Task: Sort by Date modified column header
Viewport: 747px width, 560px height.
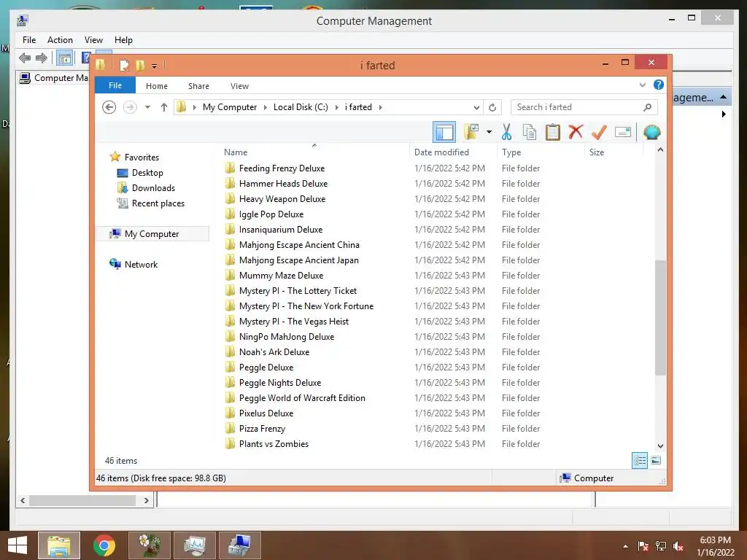Action: pyautogui.click(x=453, y=152)
